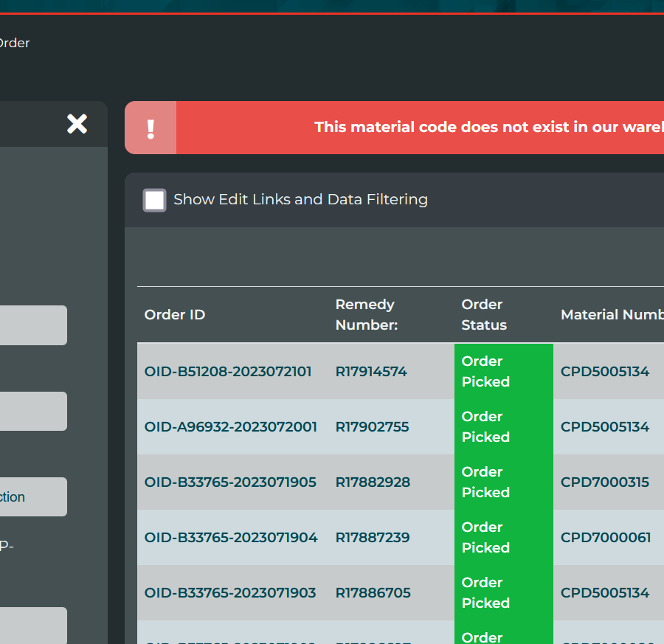The width and height of the screenshot is (664, 644).
Task: Open order OID-A96932-2023072001 details
Action: (230, 426)
